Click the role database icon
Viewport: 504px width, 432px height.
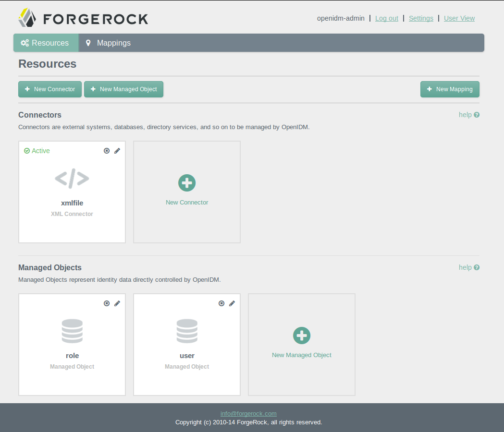coord(72,331)
